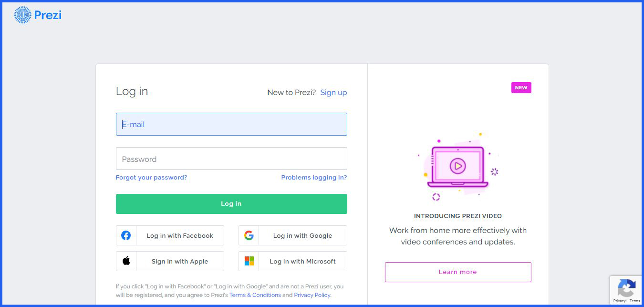Click the Learn more button for Prezi Video
This screenshot has height=307, width=644.
[457, 272]
